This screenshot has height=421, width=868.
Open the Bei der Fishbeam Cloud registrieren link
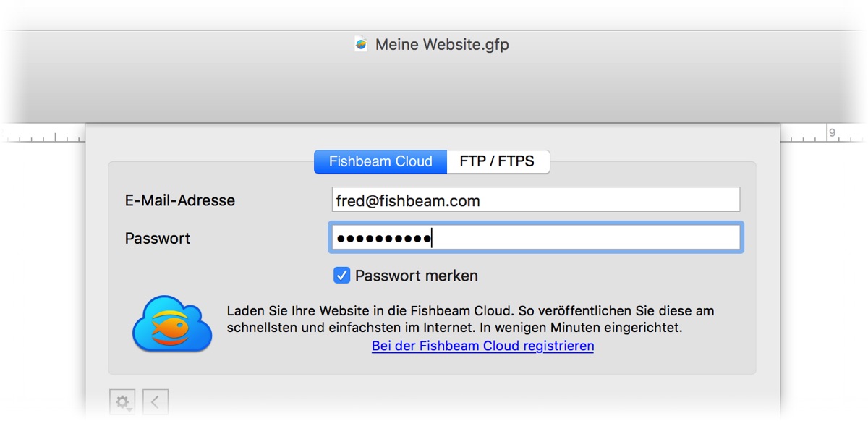pos(482,346)
